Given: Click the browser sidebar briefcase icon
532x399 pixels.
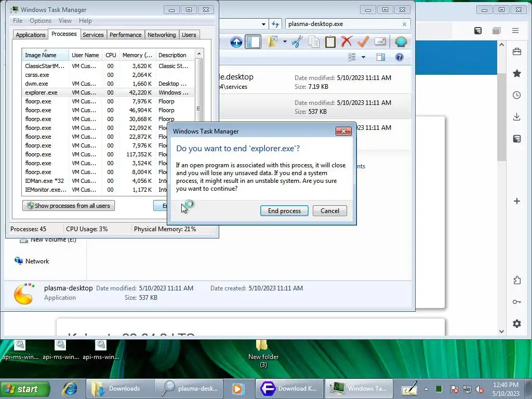Looking at the screenshot, I should click(517, 51).
